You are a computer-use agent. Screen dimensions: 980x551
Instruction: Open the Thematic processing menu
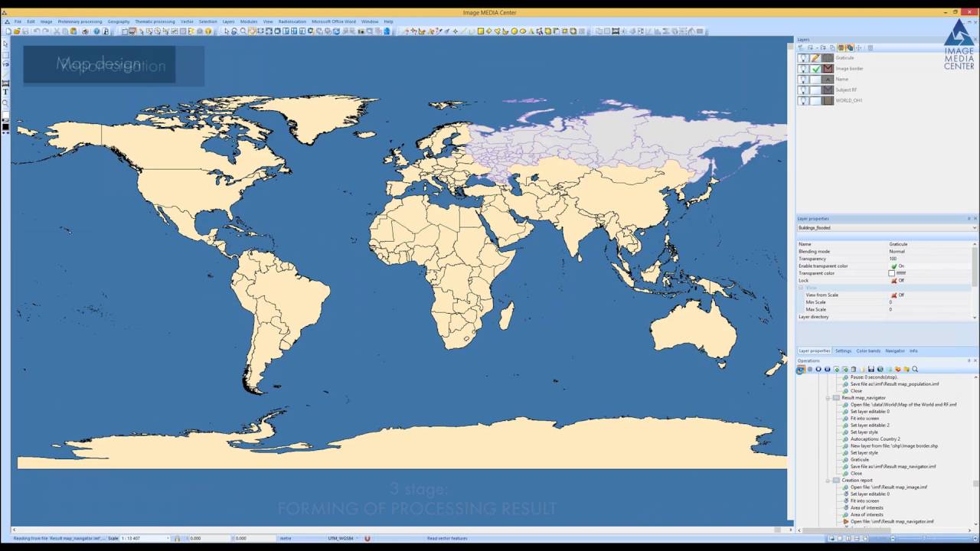155,21
